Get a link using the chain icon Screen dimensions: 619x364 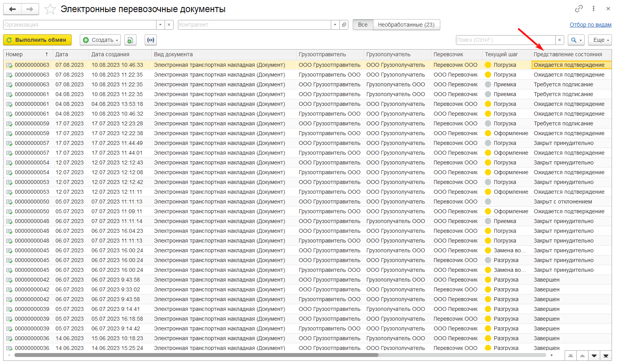[579, 9]
